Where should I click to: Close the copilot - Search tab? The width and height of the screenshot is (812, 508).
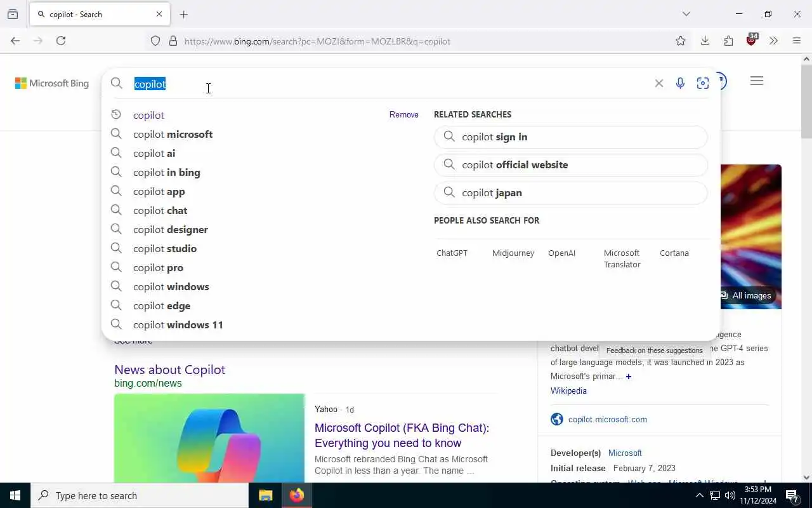(159, 14)
